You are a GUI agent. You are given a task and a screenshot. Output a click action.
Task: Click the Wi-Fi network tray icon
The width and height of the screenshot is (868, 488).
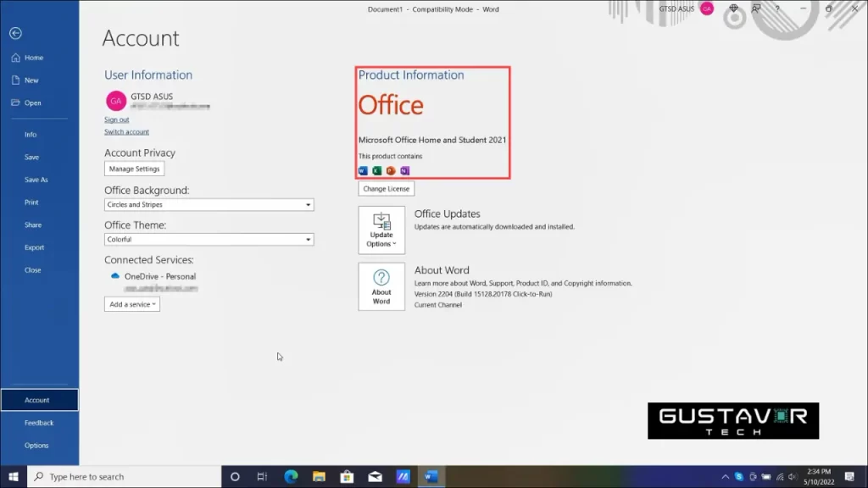click(x=780, y=477)
